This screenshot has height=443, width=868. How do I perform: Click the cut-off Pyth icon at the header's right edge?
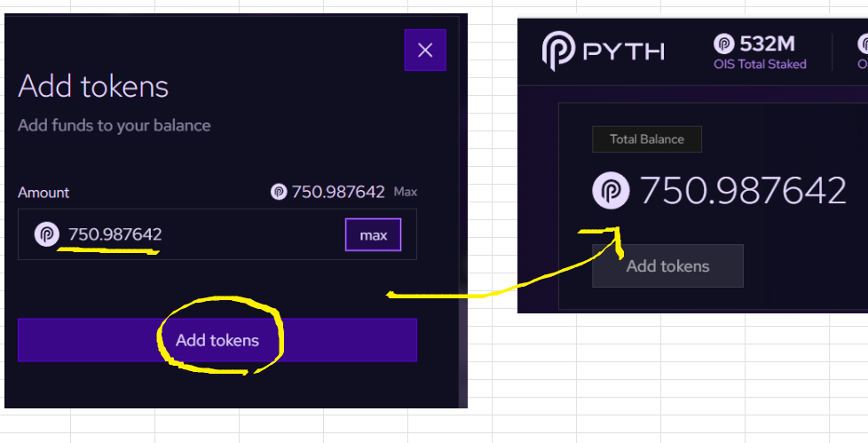coord(863,44)
